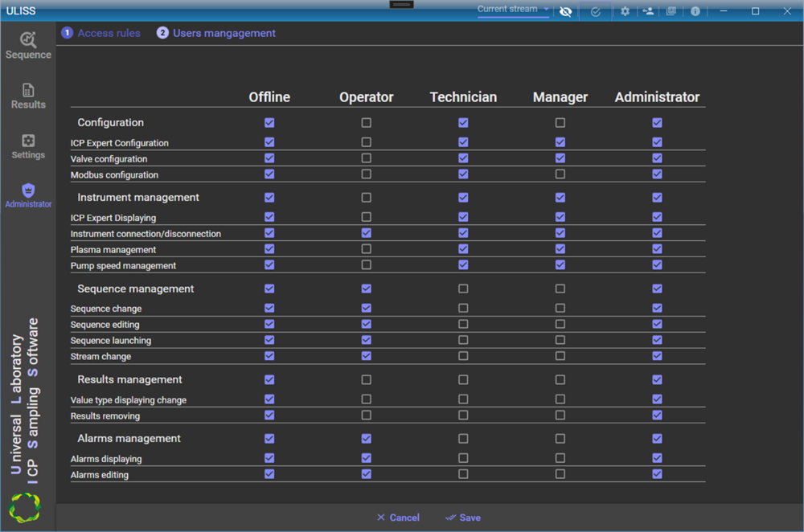Uncheck Plasma management for Technician
The height and width of the screenshot is (532, 804).
tap(463, 249)
